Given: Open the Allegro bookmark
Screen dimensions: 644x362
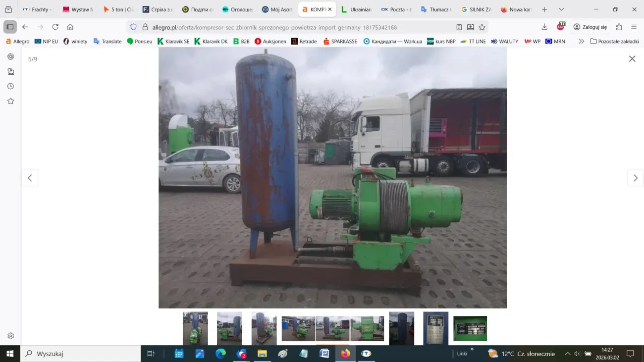Looking at the screenshot, I should point(17,41).
